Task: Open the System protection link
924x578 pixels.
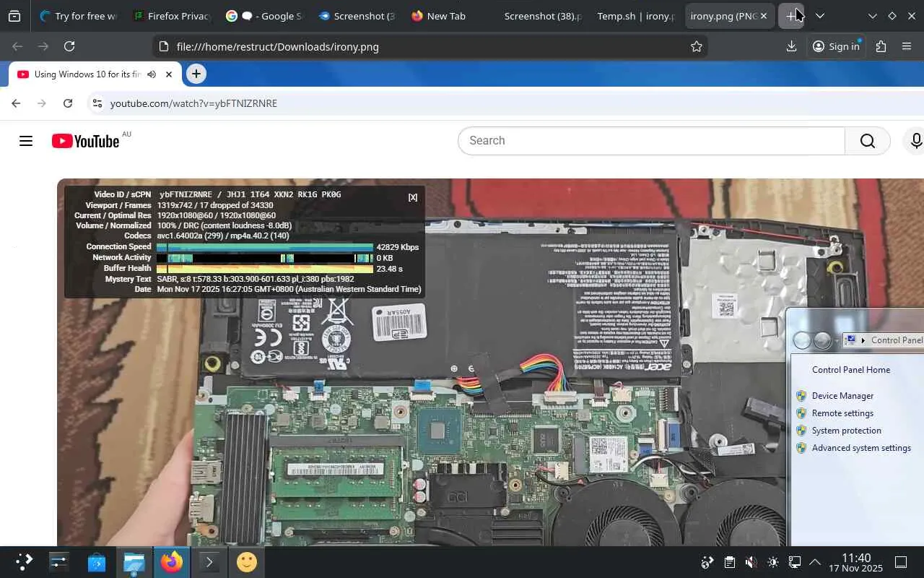Action: (x=846, y=431)
